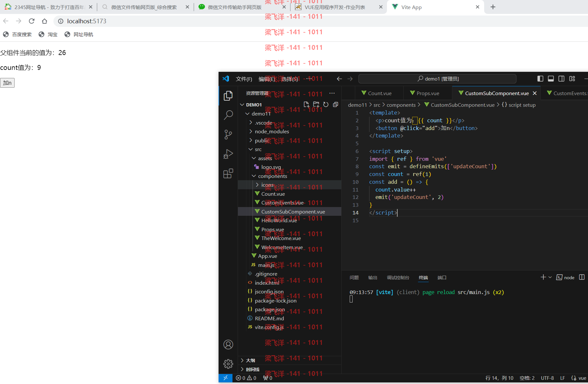The width and height of the screenshot is (588, 384).
Task: Click the localhost:5173 address bar
Action: [87, 21]
